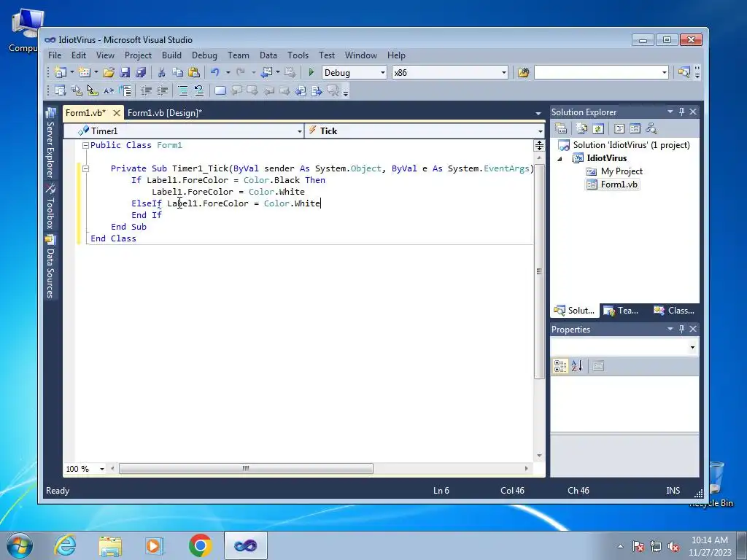
Task: Click the New Project toolbar icon
Action: [61, 72]
